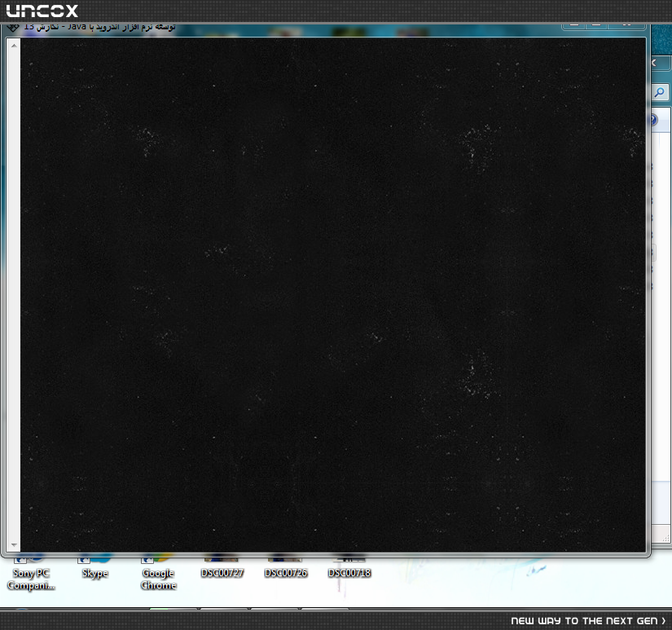Click the UNCOX logo in the top banner
The height and width of the screenshot is (630, 672).
(x=42, y=11)
